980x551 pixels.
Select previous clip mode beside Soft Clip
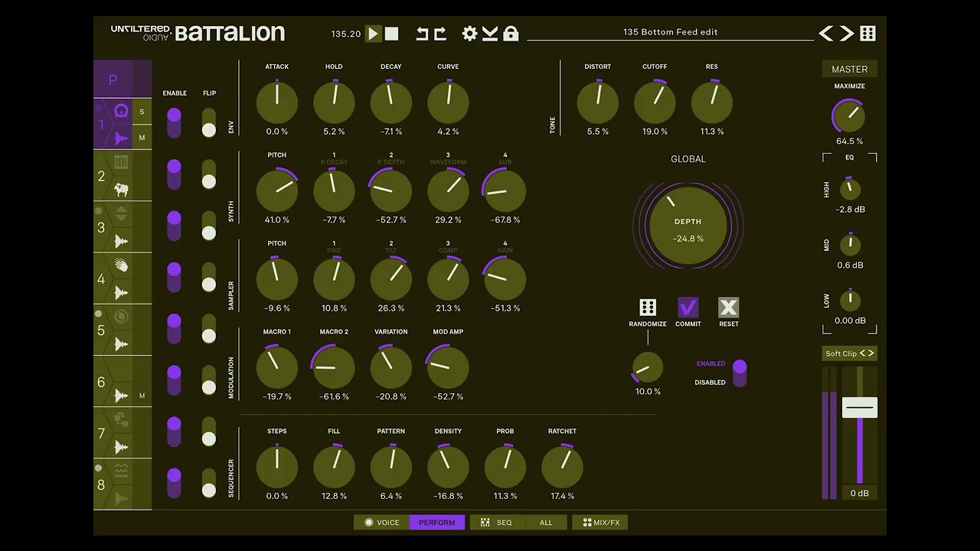864,354
